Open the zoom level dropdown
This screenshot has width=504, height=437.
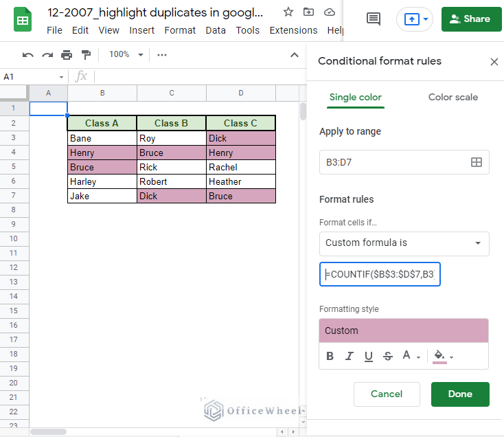coord(126,55)
